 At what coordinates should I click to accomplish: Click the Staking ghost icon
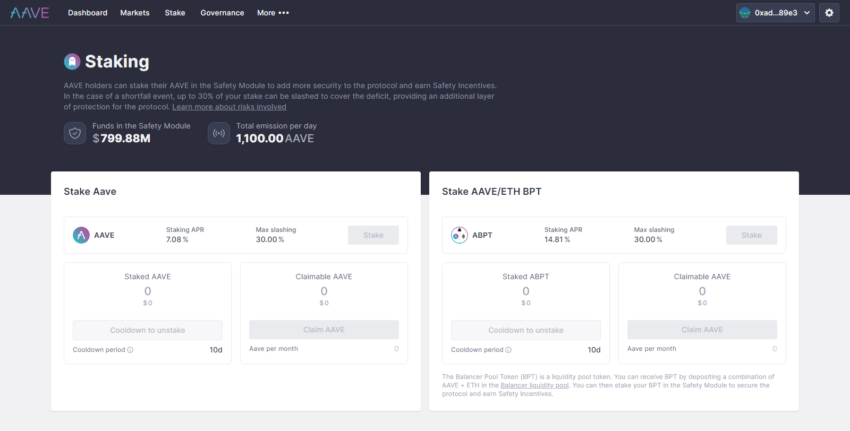[72, 61]
